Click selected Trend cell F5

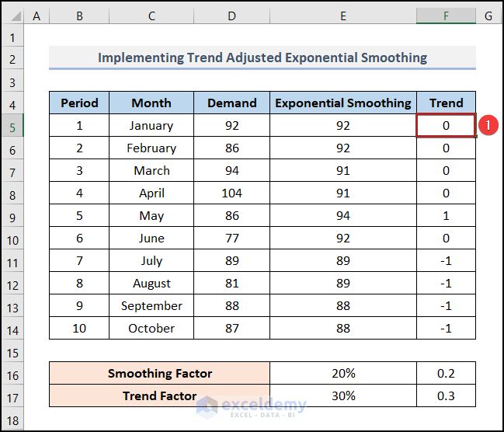click(446, 125)
